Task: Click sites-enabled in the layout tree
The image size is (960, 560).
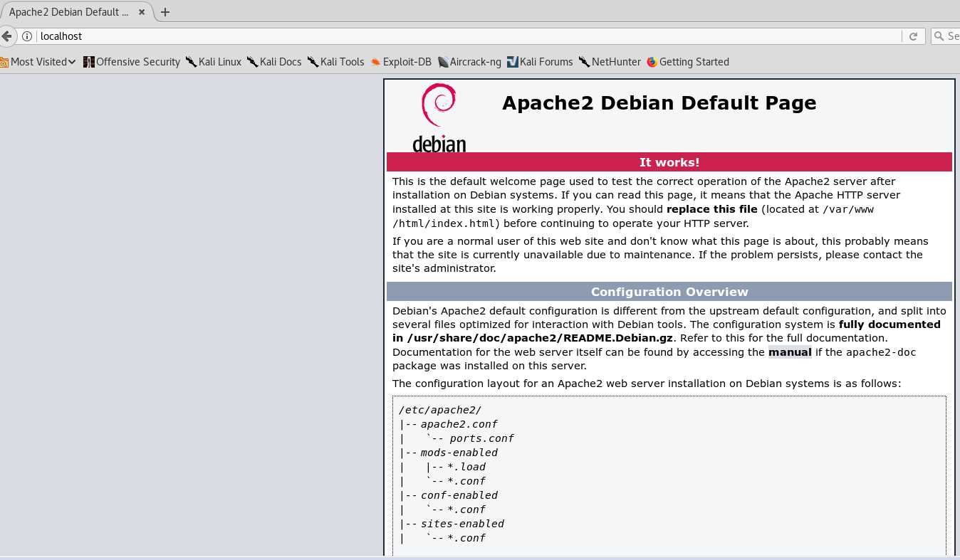Action: click(x=462, y=524)
